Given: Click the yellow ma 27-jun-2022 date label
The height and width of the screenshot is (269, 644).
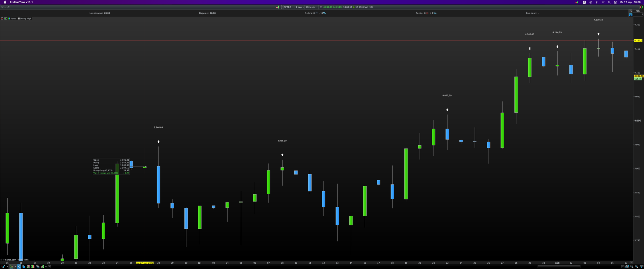Looking at the screenshot, I should pos(145,263).
